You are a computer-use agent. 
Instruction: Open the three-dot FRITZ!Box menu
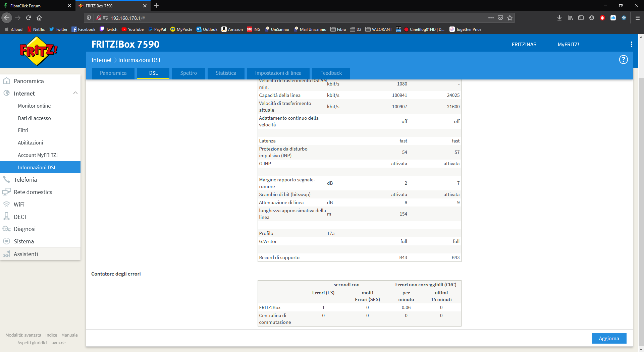click(x=631, y=44)
